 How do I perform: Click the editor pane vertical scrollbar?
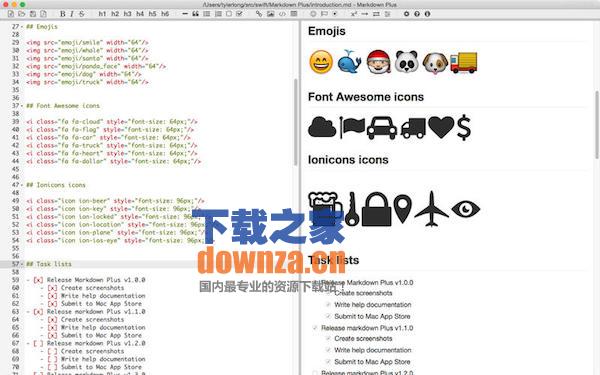tap(296, 122)
